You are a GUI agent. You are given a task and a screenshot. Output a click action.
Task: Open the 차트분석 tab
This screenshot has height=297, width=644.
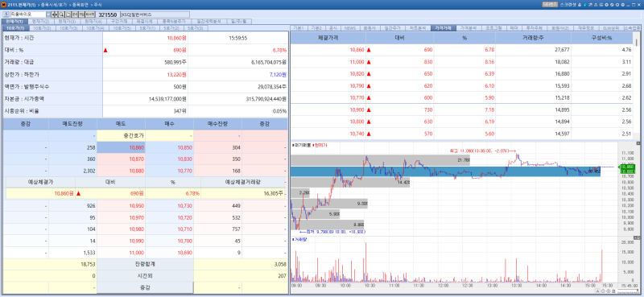(417, 28)
